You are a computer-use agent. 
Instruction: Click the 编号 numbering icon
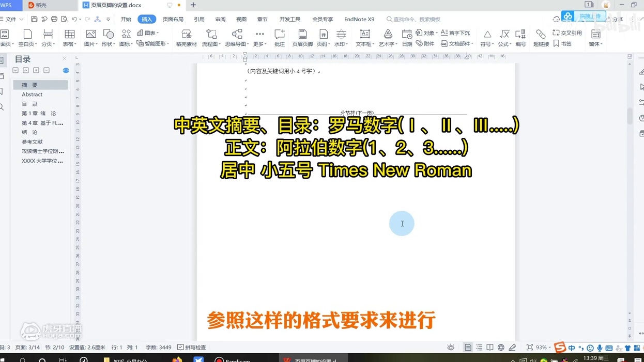tap(520, 38)
